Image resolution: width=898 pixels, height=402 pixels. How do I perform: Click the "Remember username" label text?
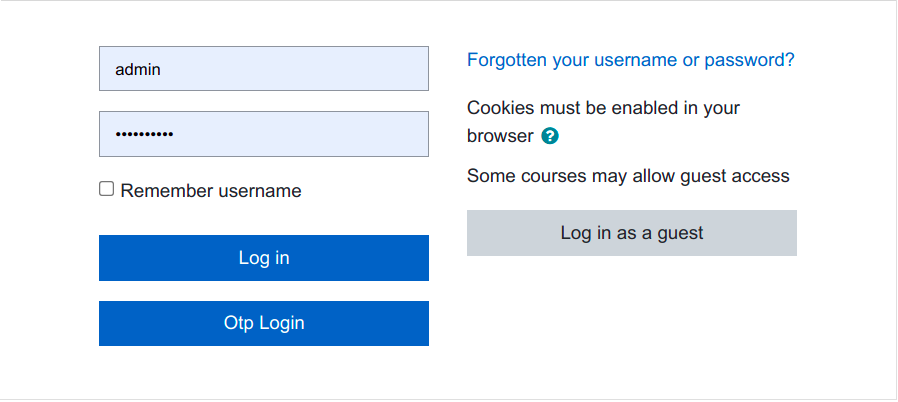pos(210,191)
